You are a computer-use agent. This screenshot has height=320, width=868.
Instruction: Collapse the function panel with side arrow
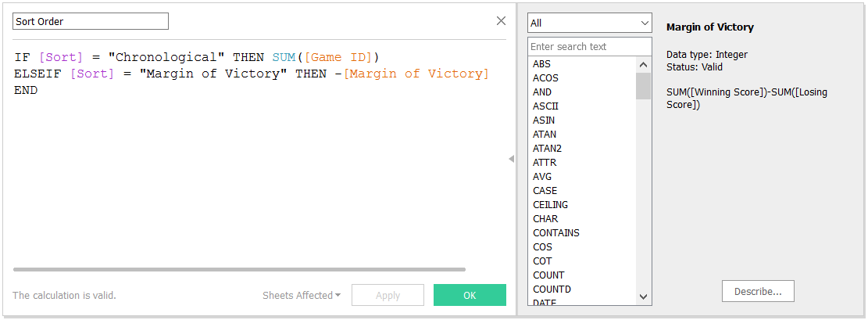511,159
